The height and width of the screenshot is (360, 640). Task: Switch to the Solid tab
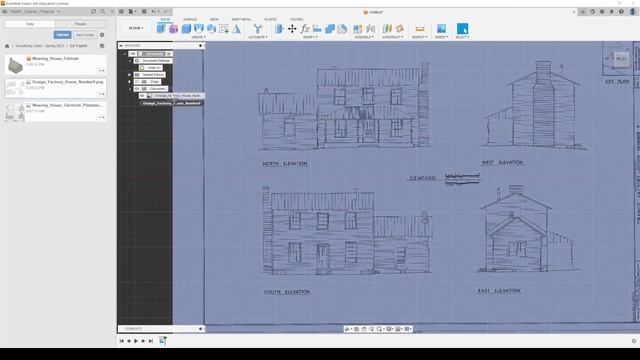(165, 19)
